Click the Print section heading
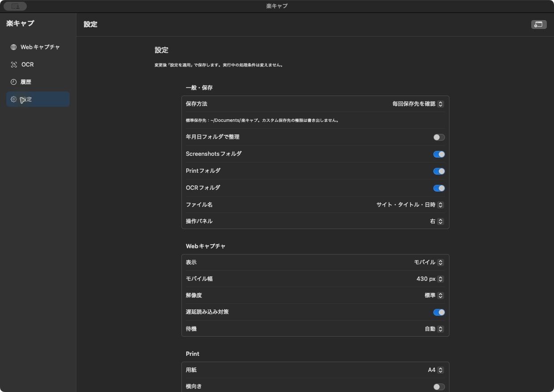This screenshot has height=392, width=554. (193, 354)
